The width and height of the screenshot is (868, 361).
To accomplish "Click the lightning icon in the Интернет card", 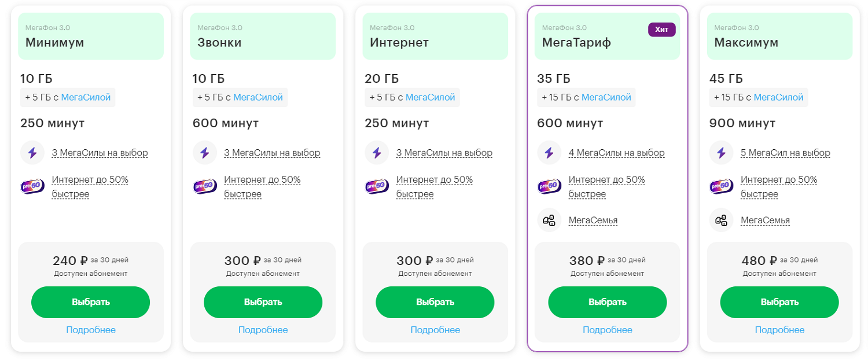I will click(377, 153).
